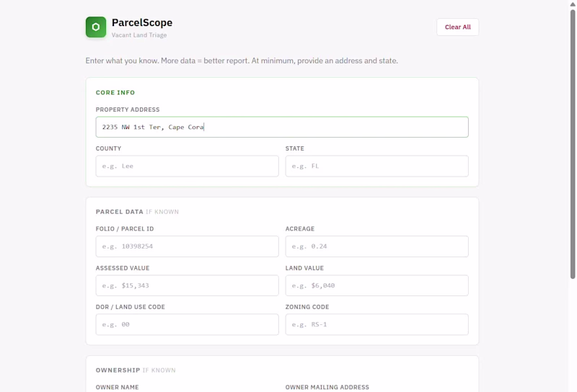
Task: Click the ParcelScope title text
Action: pos(142,23)
